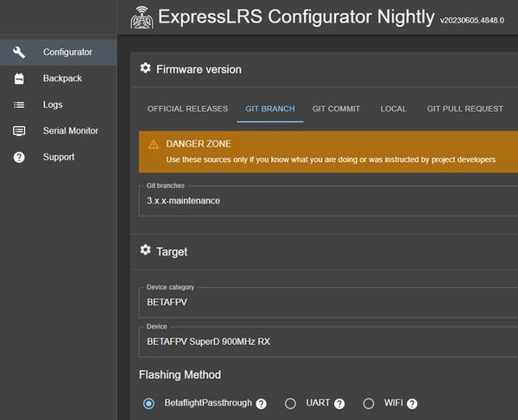Viewport: 518px width, 420px height.
Task: Open the Git branches dropdown
Action: click(328, 200)
